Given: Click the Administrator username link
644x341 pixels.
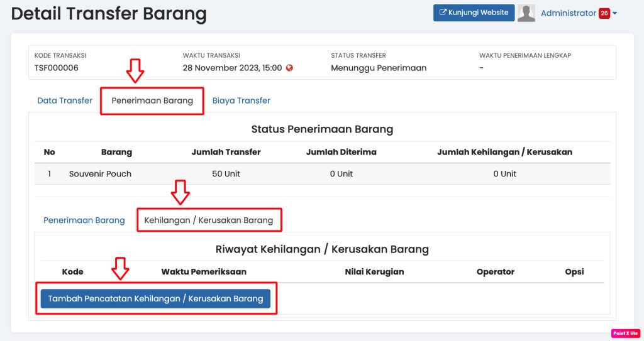Looking at the screenshot, I should (x=568, y=13).
